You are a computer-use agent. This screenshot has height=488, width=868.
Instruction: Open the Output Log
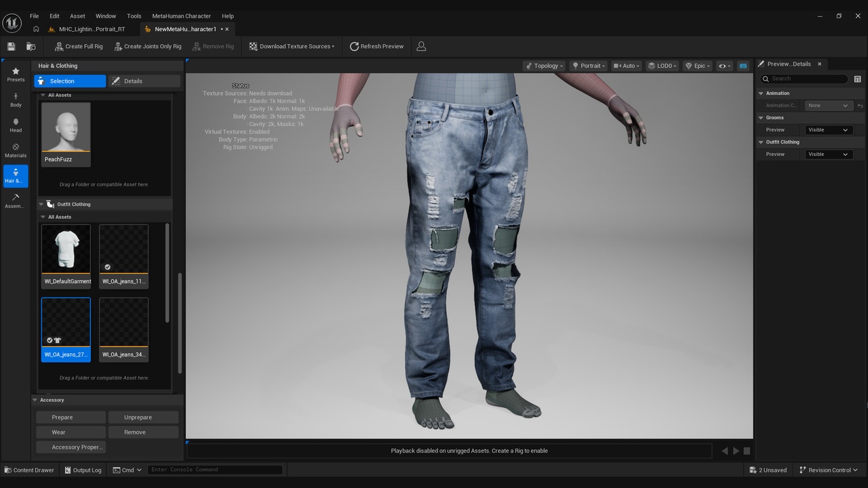coord(83,470)
